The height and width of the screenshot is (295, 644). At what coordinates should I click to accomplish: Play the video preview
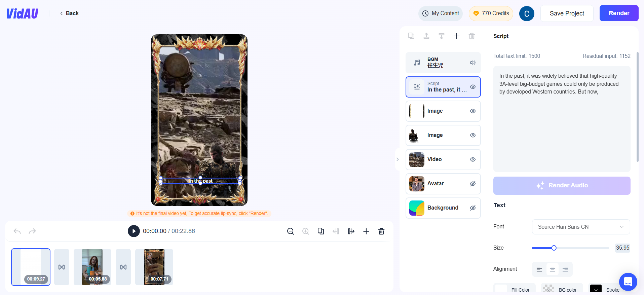(x=134, y=231)
